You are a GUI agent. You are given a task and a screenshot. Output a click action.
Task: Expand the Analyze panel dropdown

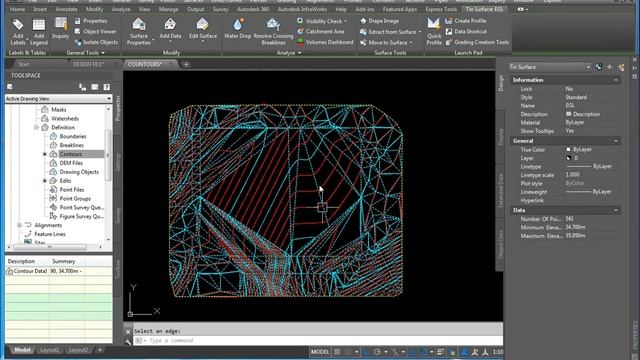[x=300, y=53]
